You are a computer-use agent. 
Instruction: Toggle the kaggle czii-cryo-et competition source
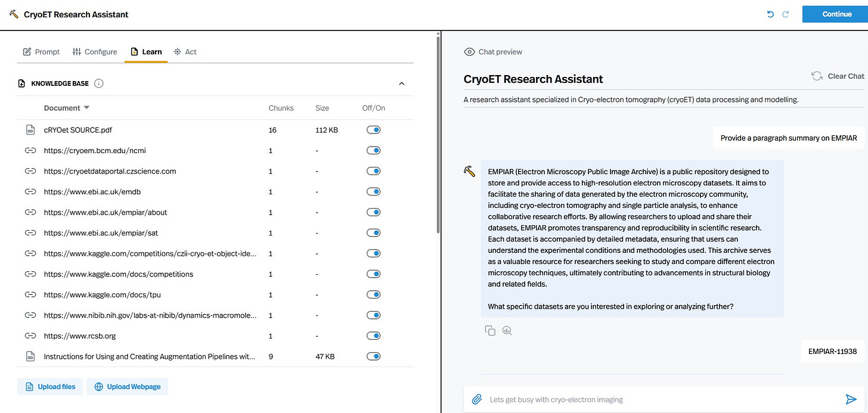coord(374,253)
